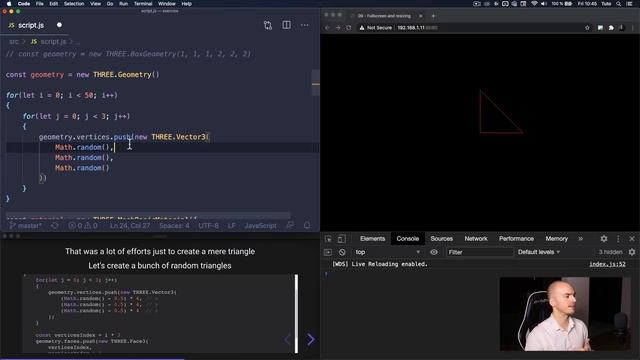Image resolution: width=640 pixels, height=360 pixels.
Task: Select language mode JavaScript in status bar
Action: [x=260, y=225]
